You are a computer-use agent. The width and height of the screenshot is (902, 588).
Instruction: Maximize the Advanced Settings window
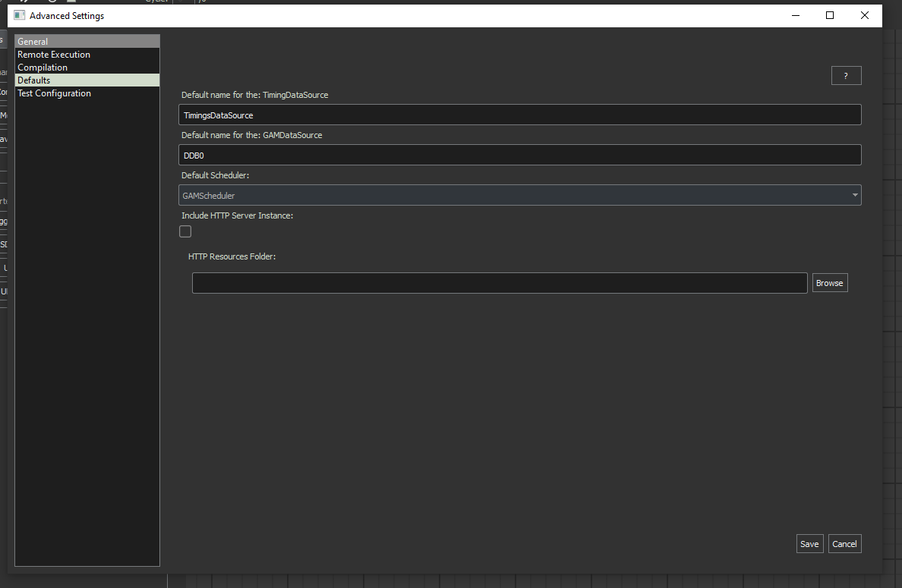pos(830,15)
